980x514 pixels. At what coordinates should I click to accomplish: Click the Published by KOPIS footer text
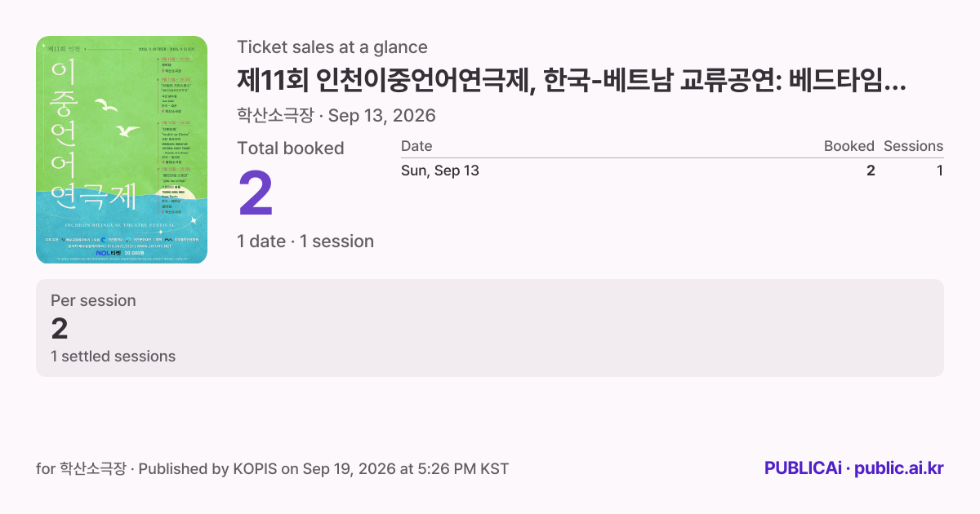[x=325, y=468]
